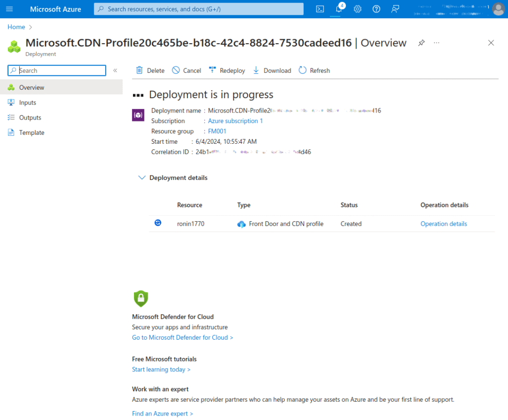The width and height of the screenshot is (508, 420).
Task: Collapse the left navigation menu
Action: [x=115, y=70]
